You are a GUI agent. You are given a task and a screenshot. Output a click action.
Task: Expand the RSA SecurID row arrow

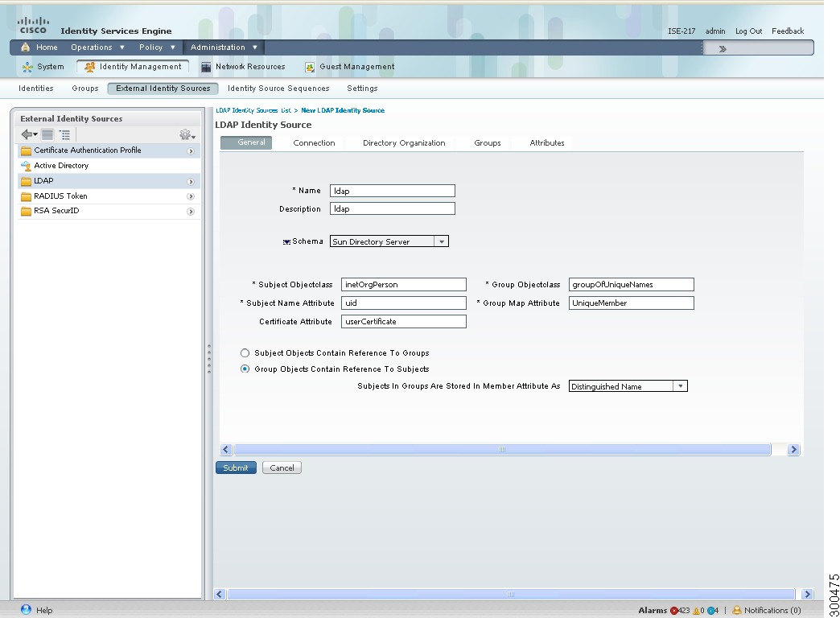[190, 212]
